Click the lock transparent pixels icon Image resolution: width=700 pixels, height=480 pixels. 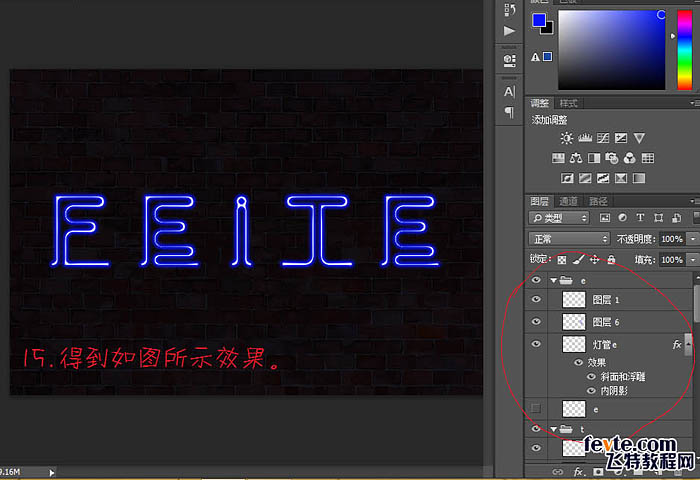561,259
